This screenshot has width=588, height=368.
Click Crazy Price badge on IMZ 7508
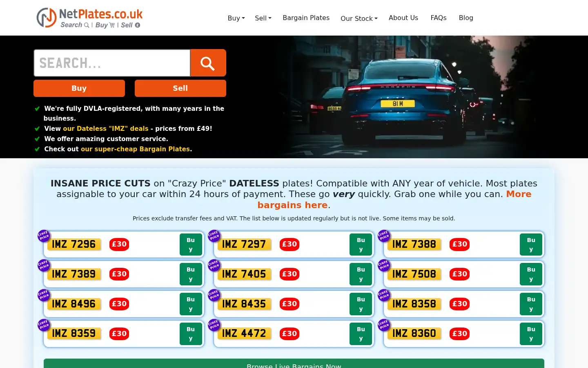click(x=384, y=265)
